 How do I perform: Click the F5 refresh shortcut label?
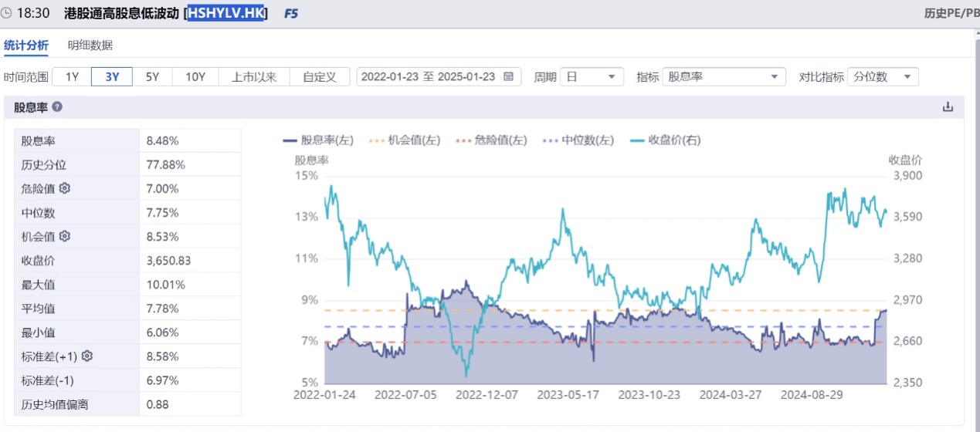[291, 13]
